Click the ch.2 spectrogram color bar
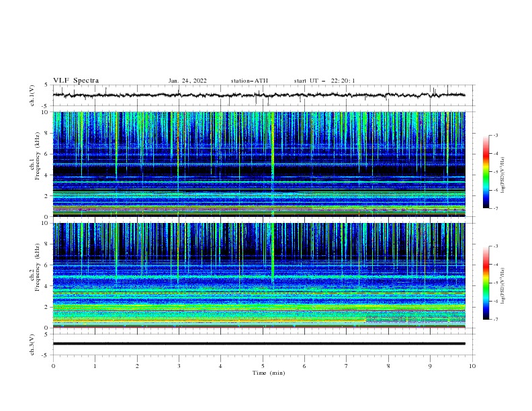Viewport: 532px width, 411px height. 486,283
